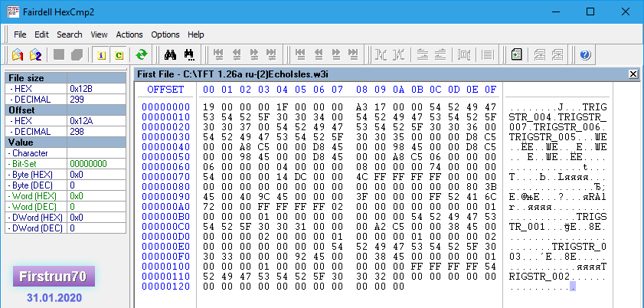This screenshot has width=644, height=308.
Task: Click offset row 00000120
Action: [x=166, y=287]
